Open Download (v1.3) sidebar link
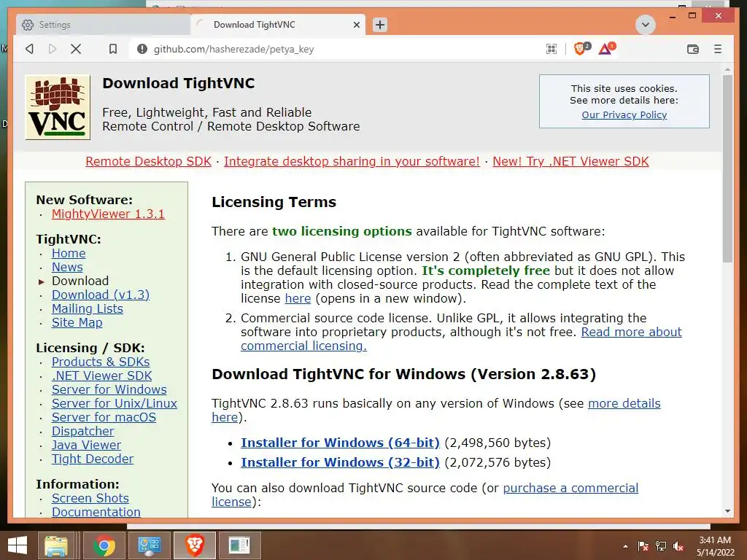The height and width of the screenshot is (560, 747). point(101,295)
